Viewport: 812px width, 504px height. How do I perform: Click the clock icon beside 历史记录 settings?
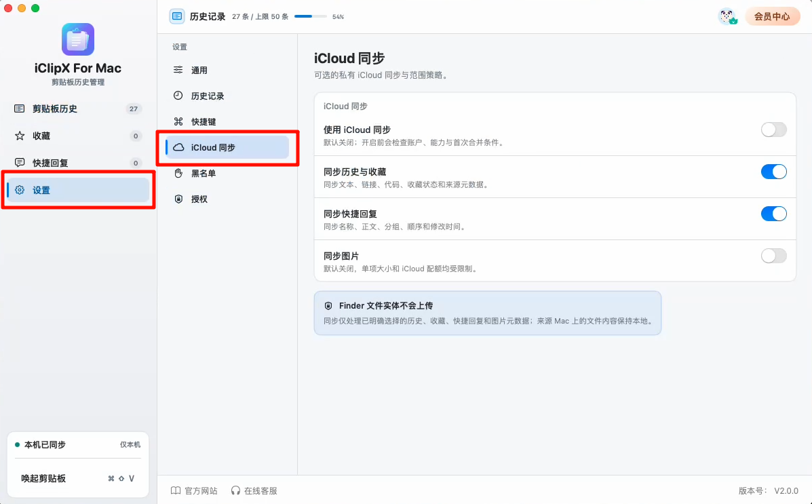point(178,96)
